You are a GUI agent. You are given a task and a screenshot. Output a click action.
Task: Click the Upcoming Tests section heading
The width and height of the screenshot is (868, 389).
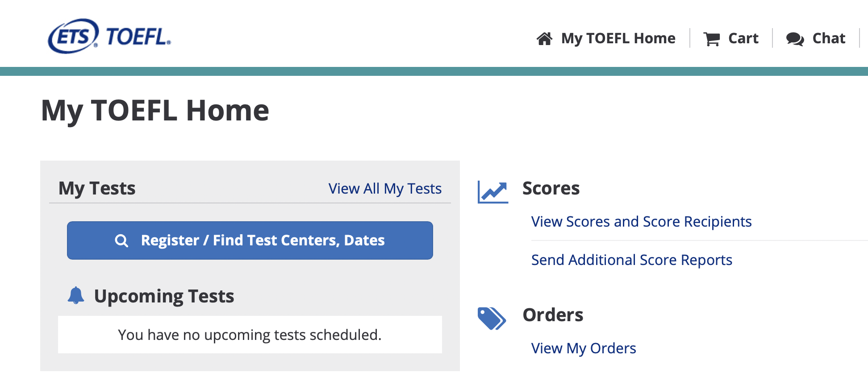click(164, 296)
